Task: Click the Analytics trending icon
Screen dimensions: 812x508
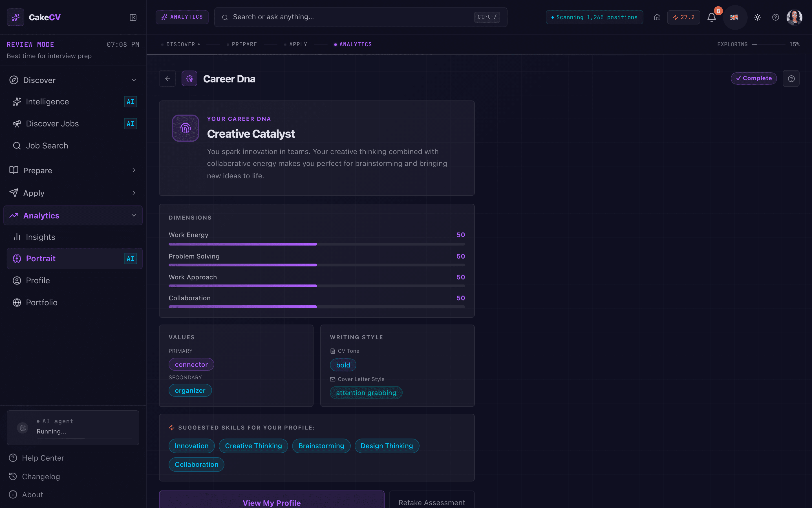Action: tap(14, 215)
